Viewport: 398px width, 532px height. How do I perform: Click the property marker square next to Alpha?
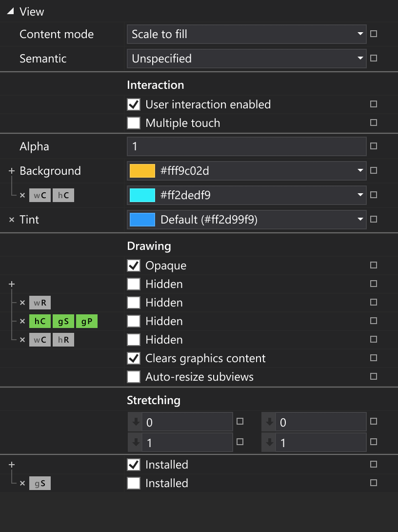[373, 146]
